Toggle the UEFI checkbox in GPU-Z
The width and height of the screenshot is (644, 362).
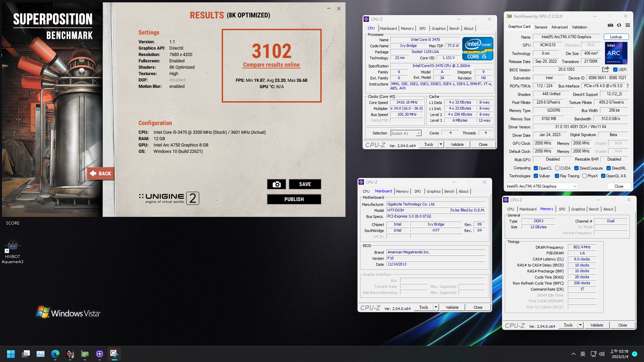pyautogui.click(x=615, y=70)
